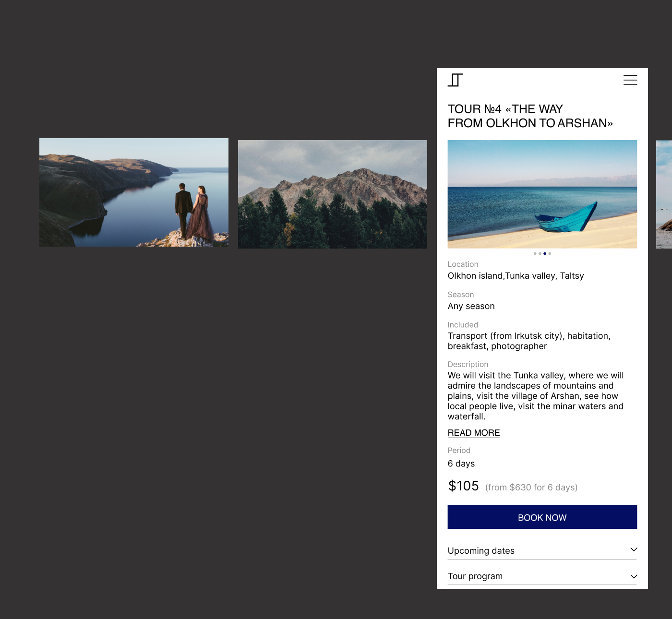672x619 pixels.
Task: Open the READ MORE link
Action: coord(474,433)
